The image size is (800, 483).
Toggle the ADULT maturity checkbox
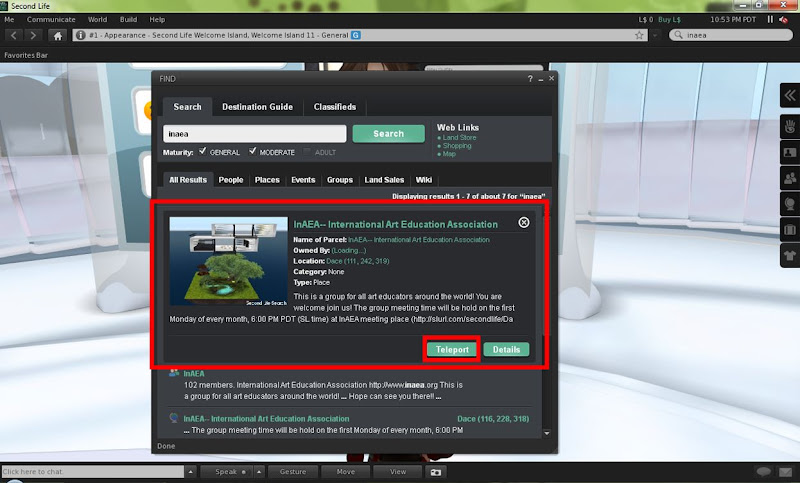tap(307, 151)
